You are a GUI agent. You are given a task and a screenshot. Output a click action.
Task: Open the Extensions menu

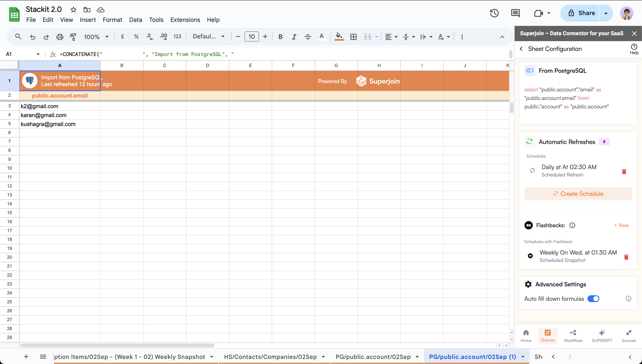[x=185, y=20]
